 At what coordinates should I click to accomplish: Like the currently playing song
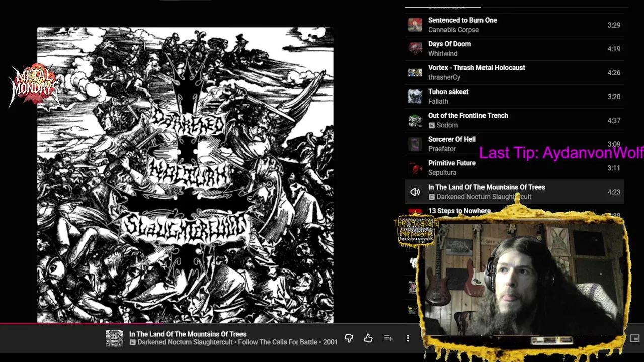pos(368,338)
